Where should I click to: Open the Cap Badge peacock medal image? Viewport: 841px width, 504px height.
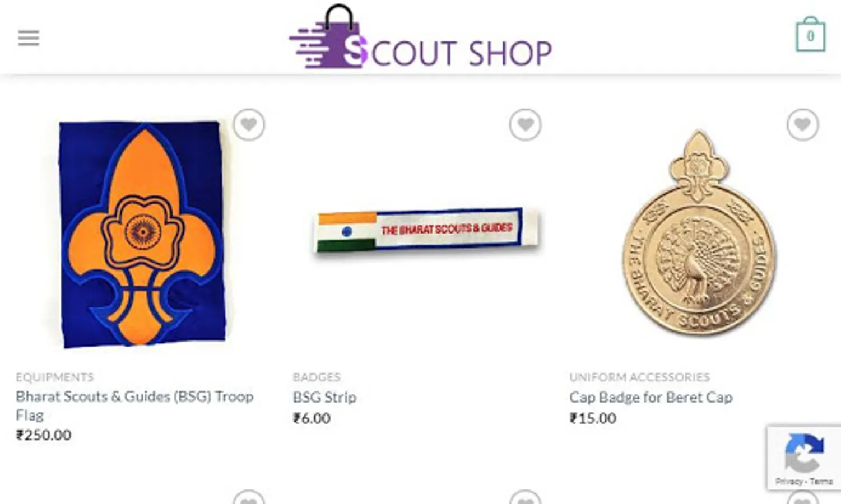click(x=699, y=232)
